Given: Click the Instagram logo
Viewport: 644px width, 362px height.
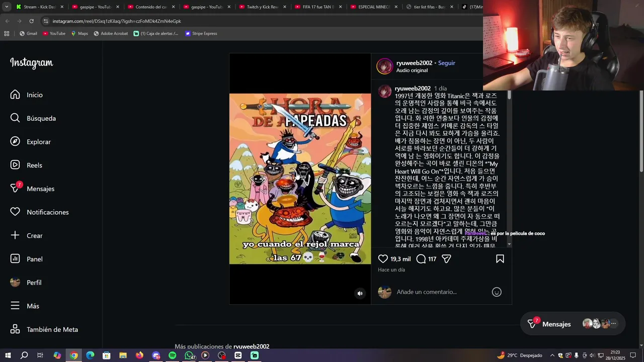Looking at the screenshot, I should point(32,63).
